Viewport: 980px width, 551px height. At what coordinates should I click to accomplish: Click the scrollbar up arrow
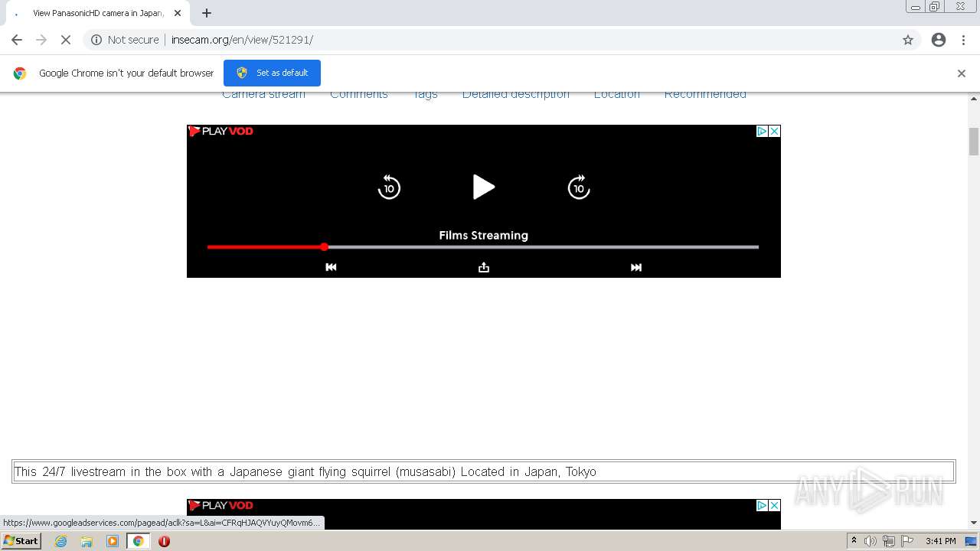click(x=974, y=99)
